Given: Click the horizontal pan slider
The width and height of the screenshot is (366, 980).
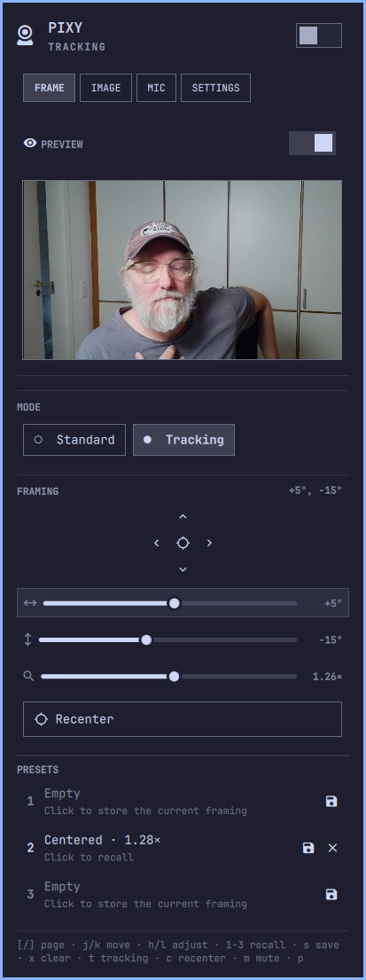Looking at the screenshot, I should tap(170, 603).
